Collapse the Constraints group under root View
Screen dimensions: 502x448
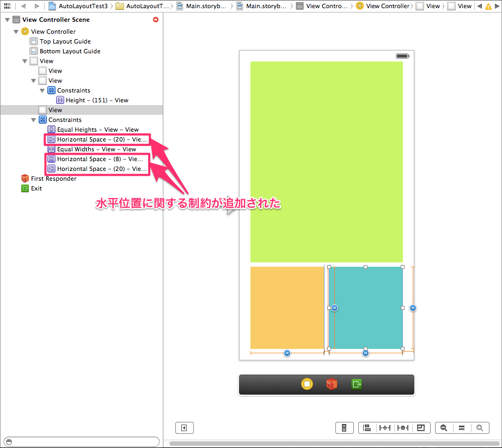tap(33, 120)
